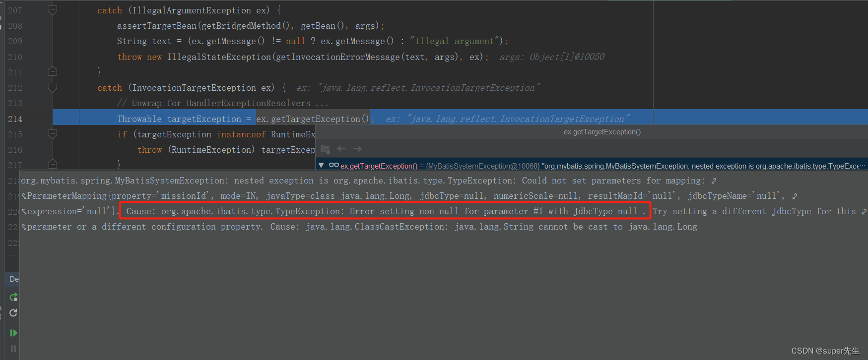Click 'getInvocationErrorMessage' on line 210
Screen dimensions: 868x360
337,57
